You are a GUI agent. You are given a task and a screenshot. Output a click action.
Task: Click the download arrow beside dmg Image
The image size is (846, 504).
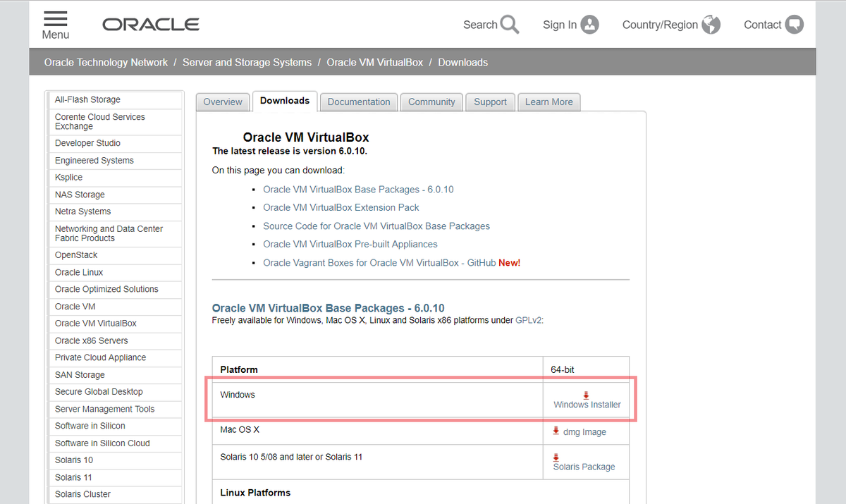click(x=556, y=431)
